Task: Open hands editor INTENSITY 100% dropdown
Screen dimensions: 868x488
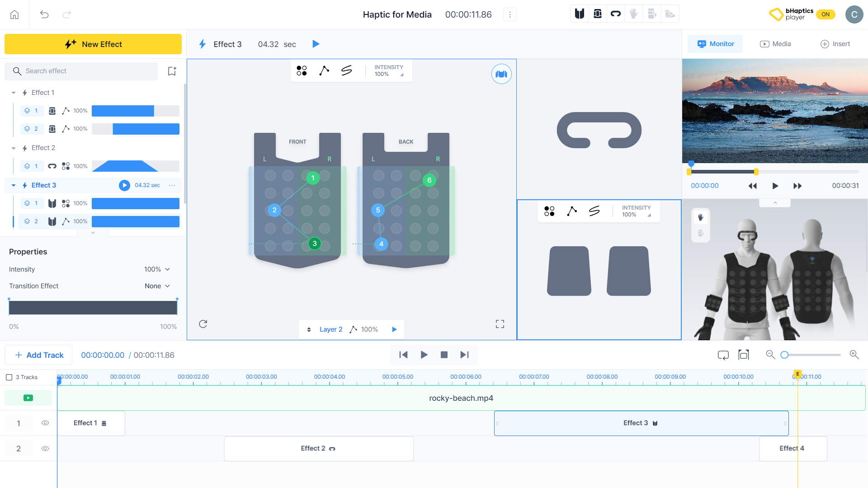Action: 637,211
